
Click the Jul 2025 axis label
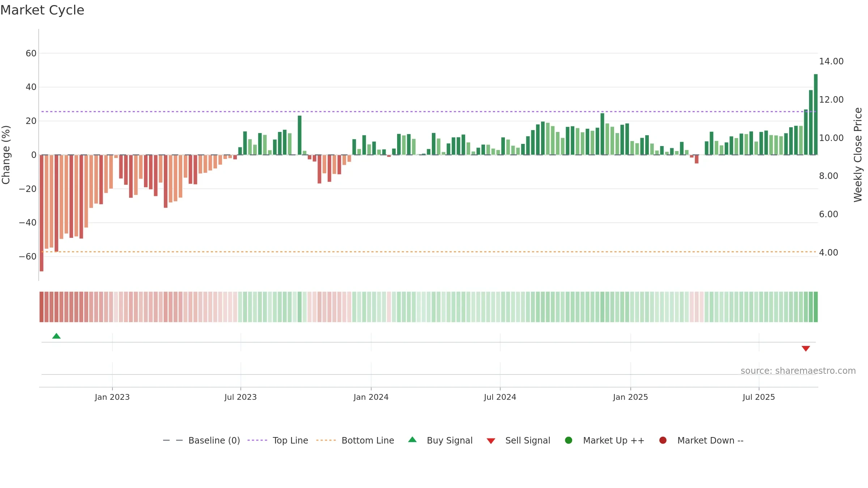tap(759, 397)
